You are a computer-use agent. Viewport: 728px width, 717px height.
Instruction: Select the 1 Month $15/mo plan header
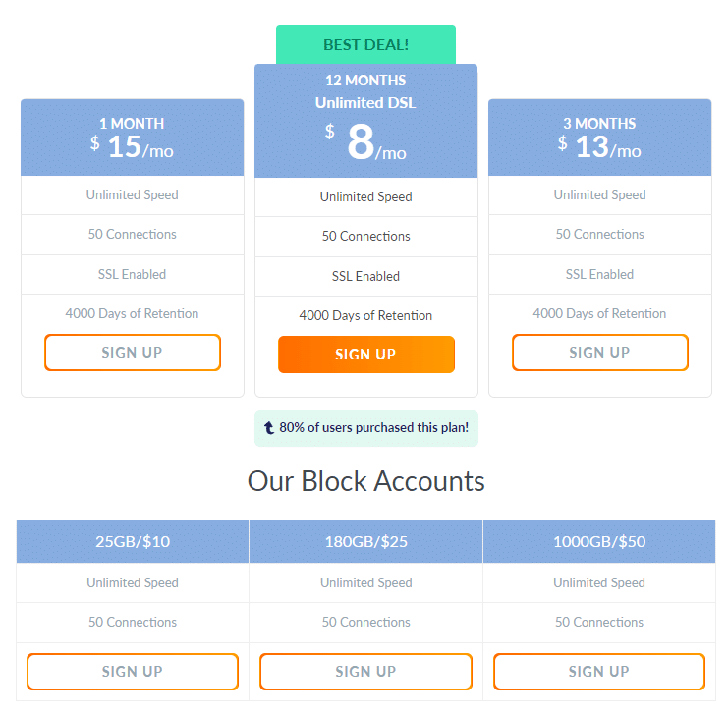click(x=133, y=138)
